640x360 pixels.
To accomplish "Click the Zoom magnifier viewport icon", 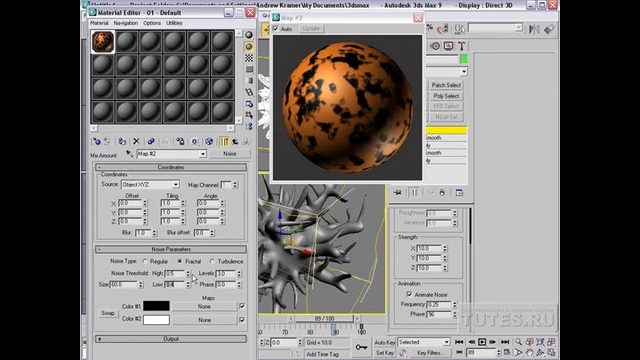I will (518, 342).
